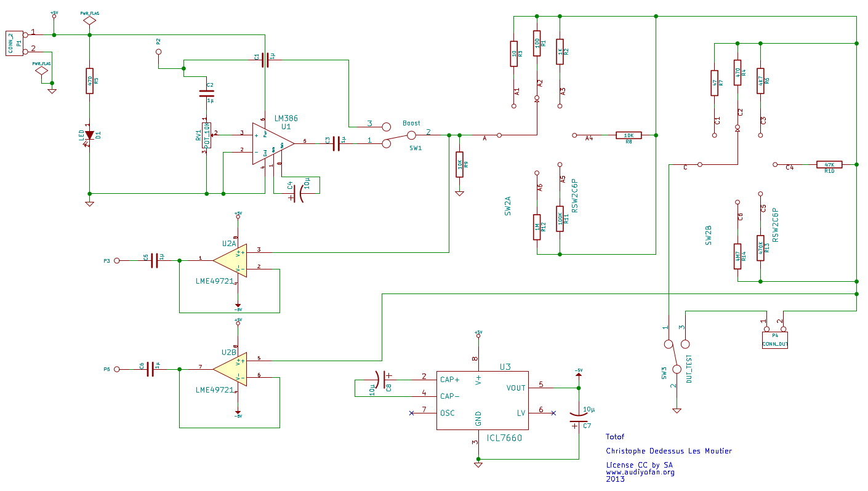Click the C2 capacitor above RV1
The width and height of the screenshot is (868, 491).
click(207, 94)
